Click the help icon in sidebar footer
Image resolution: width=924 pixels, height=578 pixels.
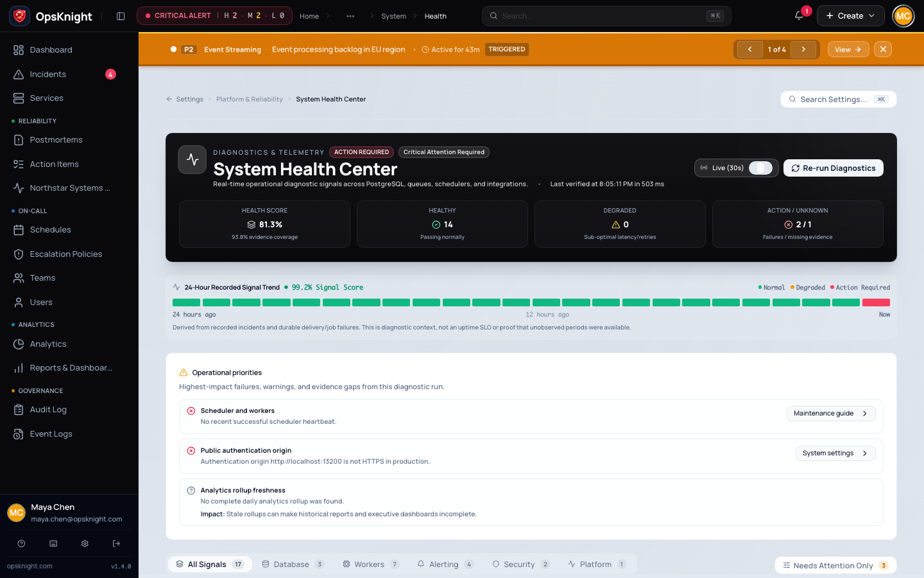pyautogui.click(x=21, y=543)
